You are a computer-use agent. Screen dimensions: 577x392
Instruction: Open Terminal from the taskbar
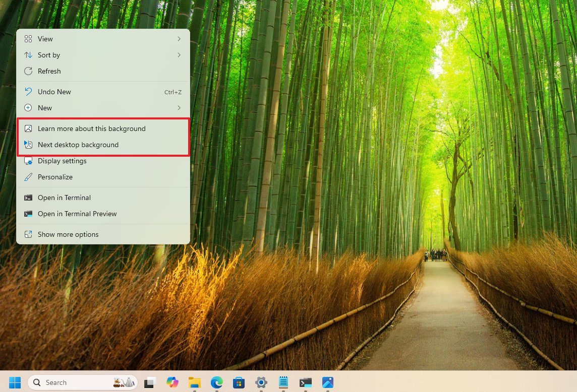point(305,382)
